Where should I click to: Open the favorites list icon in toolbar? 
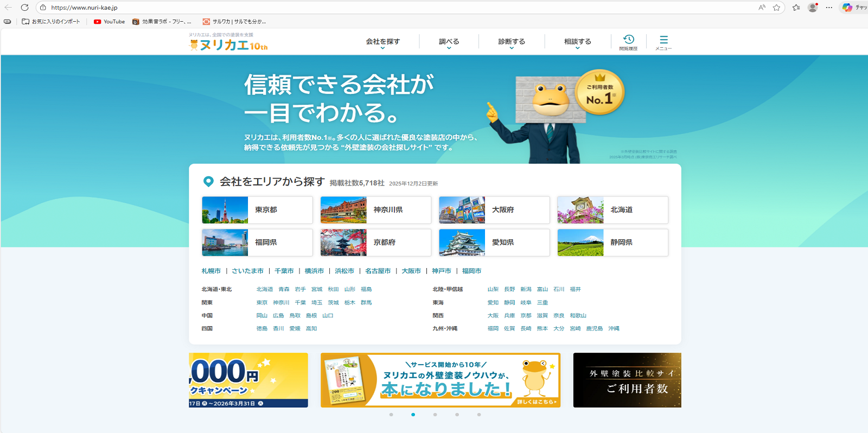click(796, 8)
